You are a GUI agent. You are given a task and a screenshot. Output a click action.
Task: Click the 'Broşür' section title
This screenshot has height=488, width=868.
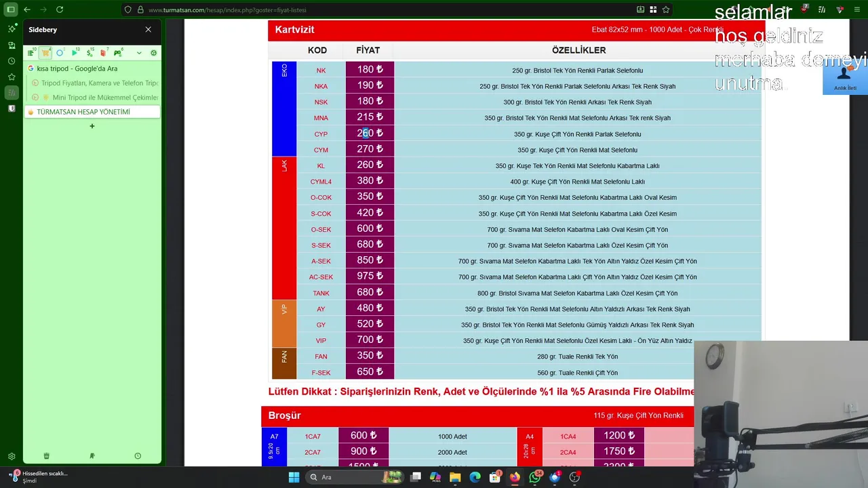point(284,415)
